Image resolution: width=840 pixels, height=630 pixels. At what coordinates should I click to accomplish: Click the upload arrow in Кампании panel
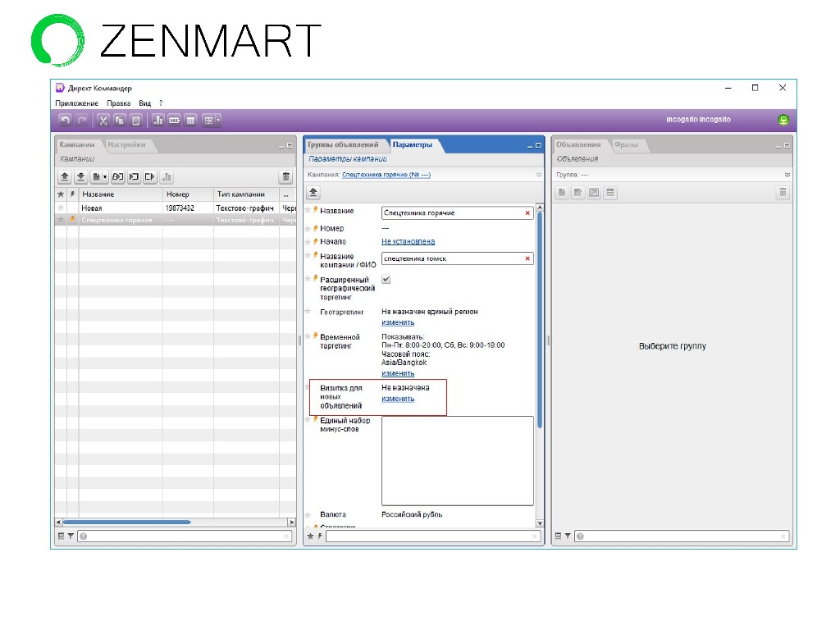click(x=64, y=177)
